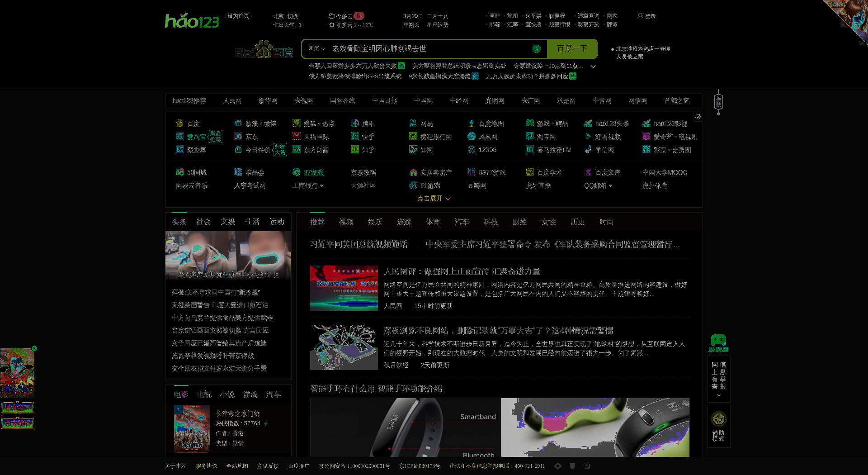
Task: Open 智能手环有什么用 article title
Action: pos(376,389)
